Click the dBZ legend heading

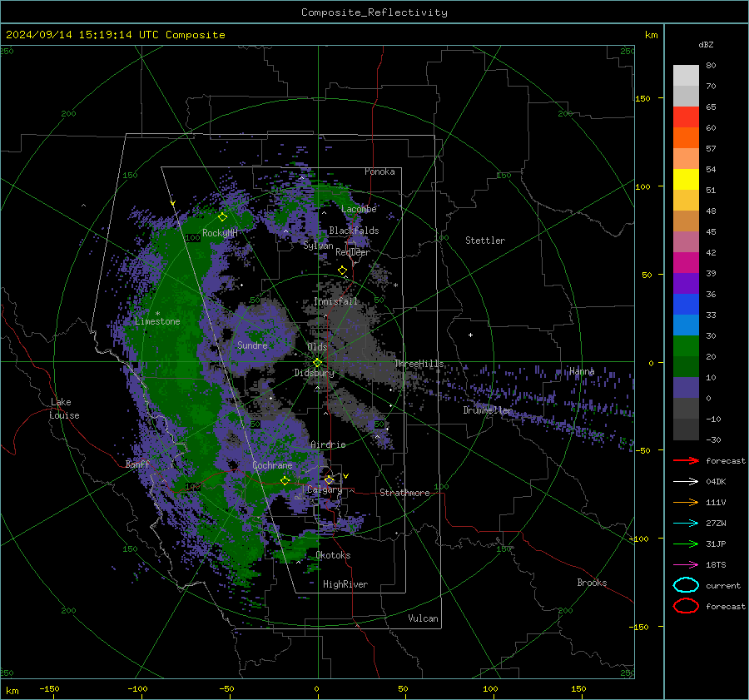coord(706,44)
